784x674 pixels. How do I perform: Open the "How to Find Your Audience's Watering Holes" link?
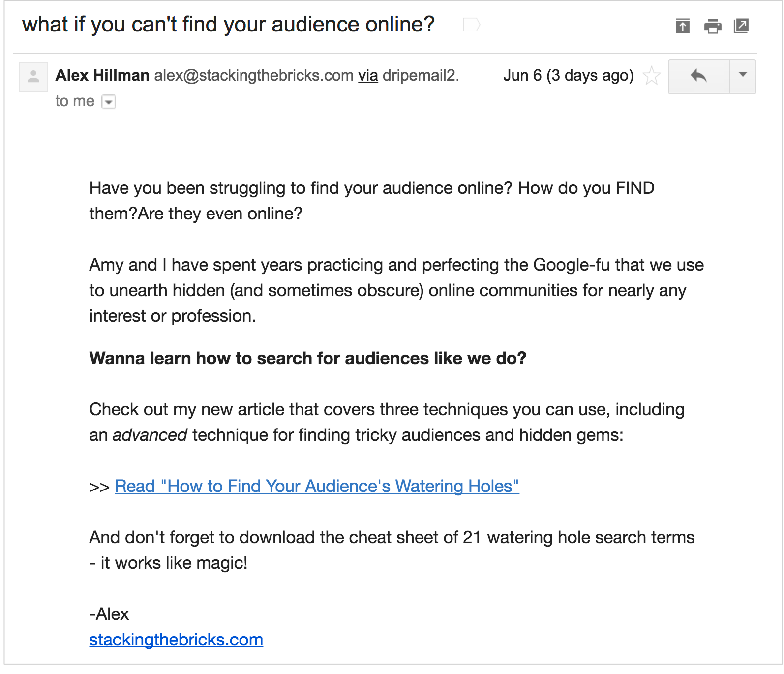click(x=317, y=486)
